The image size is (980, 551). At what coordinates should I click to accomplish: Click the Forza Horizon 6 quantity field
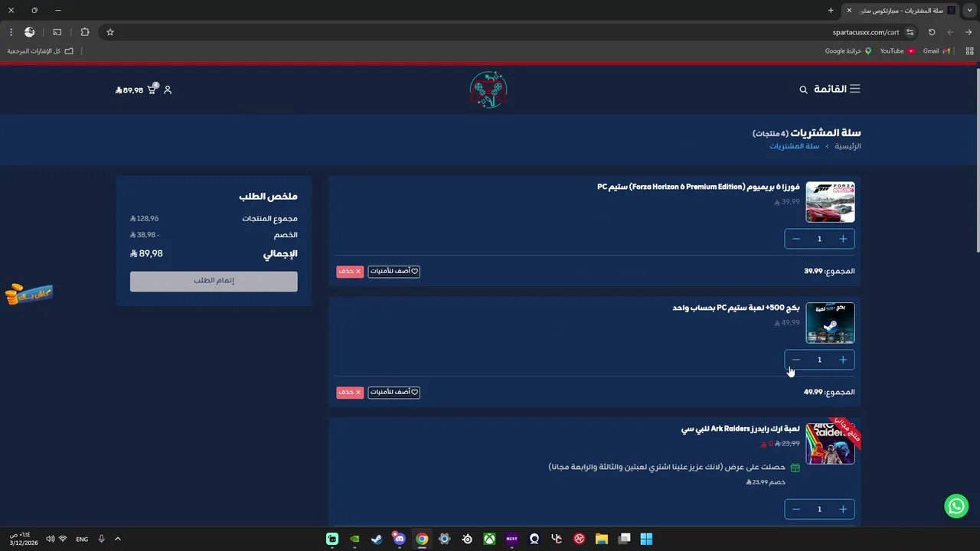tap(819, 239)
